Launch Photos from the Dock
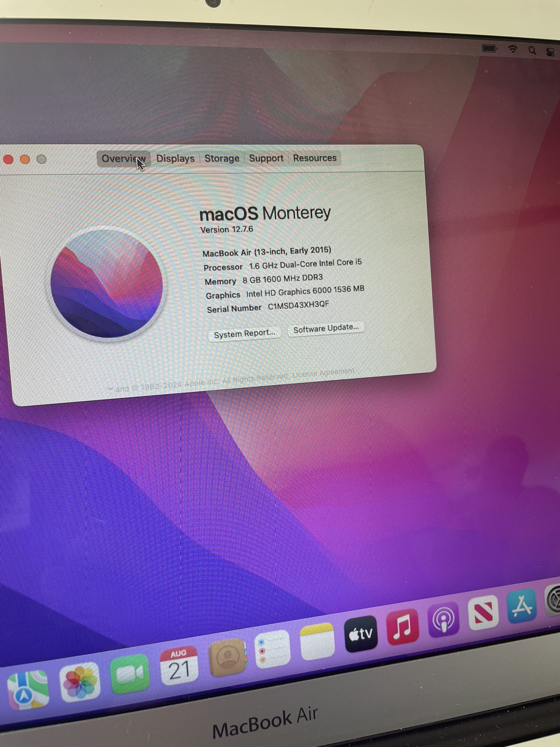 [79, 682]
